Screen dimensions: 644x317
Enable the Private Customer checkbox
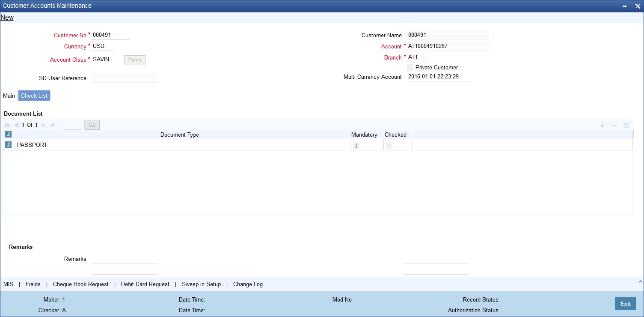[410, 67]
